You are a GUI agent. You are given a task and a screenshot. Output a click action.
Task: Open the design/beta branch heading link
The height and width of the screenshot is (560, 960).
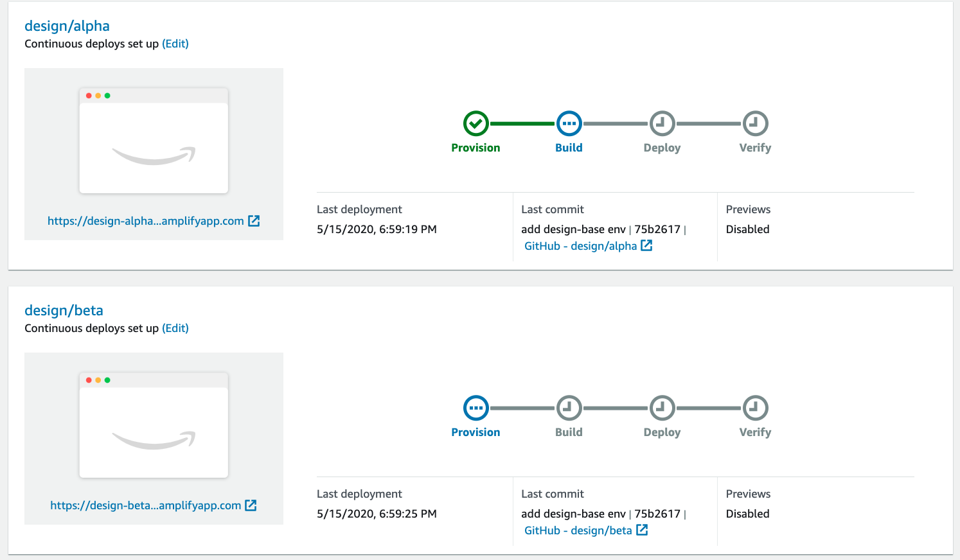click(x=64, y=310)
